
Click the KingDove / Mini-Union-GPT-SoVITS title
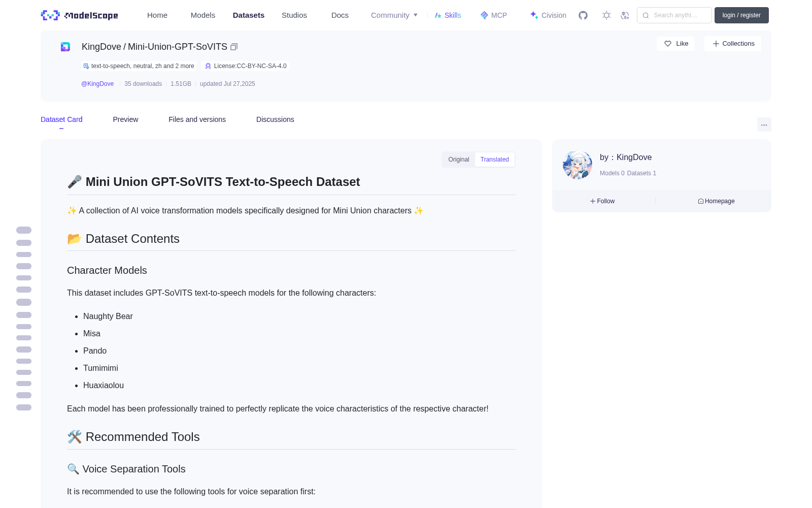tap(154, 47)
